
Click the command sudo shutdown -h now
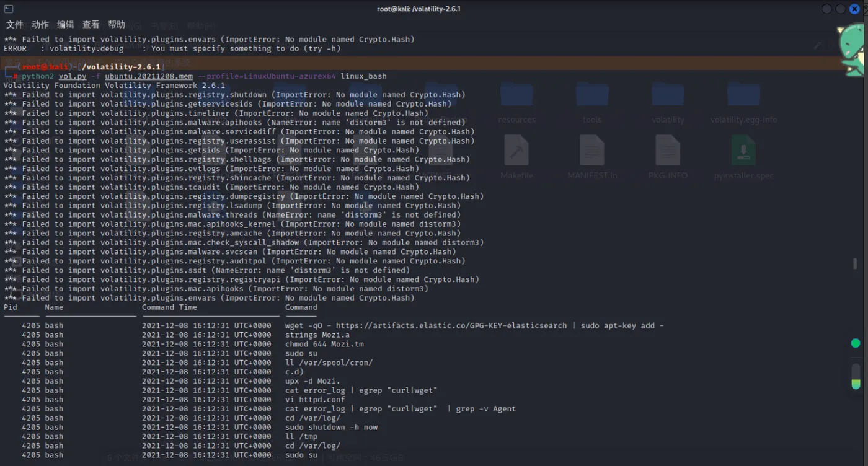coord(331,428)
